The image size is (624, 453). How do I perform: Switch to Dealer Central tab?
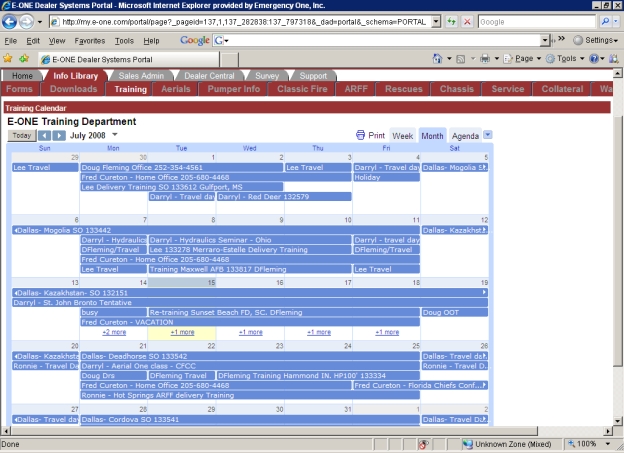click(209, 76)
